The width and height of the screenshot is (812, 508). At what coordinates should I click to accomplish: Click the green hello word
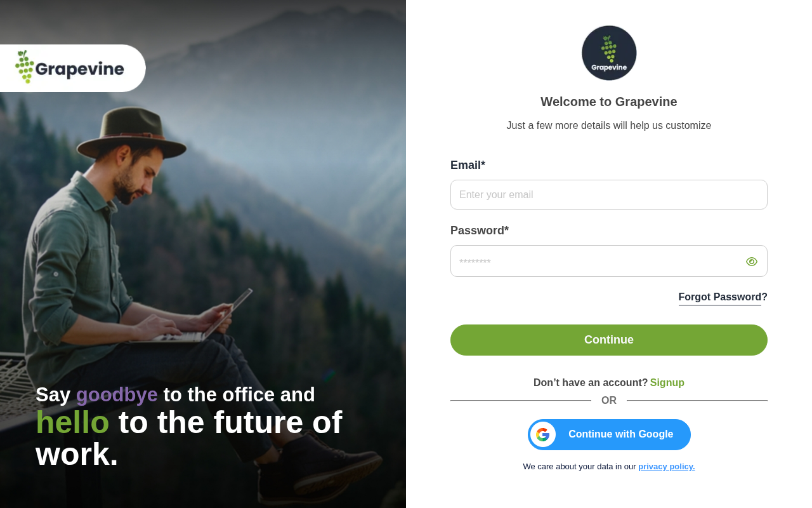[x=72, y=422]
